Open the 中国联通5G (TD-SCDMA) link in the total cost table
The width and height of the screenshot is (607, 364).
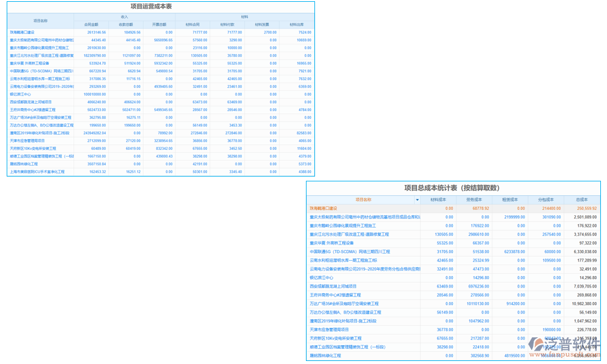click(350, 252)
